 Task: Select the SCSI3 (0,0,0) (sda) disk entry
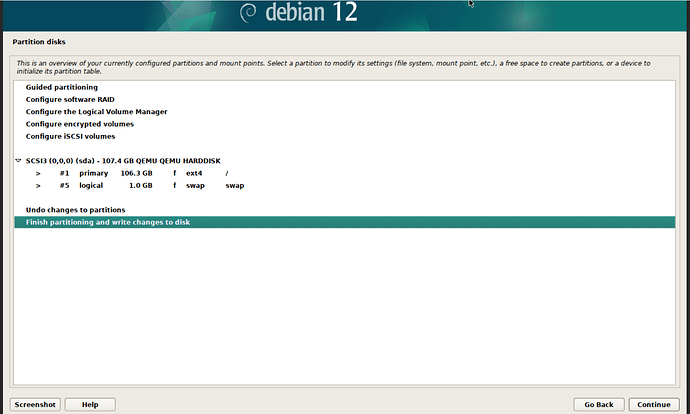123,161
